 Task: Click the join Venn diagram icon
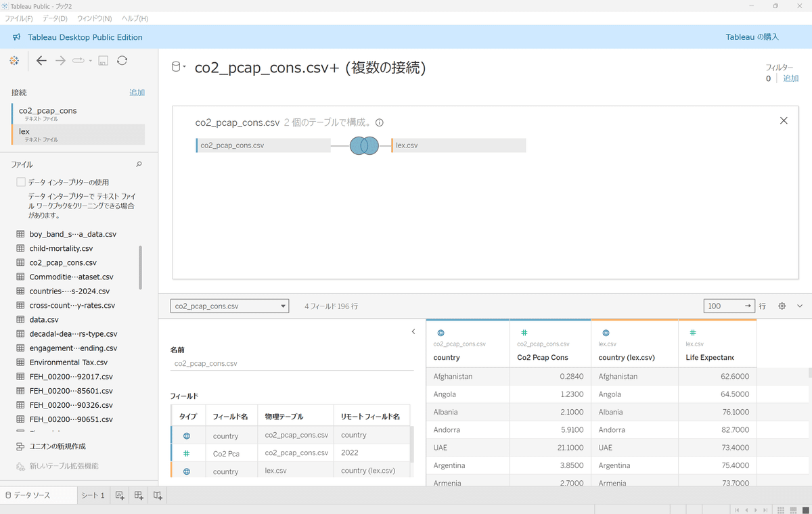364,145
